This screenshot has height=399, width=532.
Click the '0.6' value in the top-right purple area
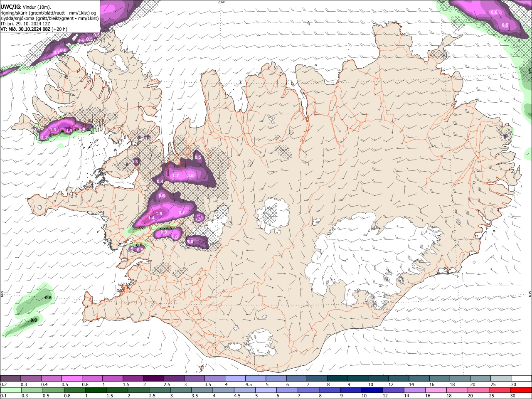[494, 12]
